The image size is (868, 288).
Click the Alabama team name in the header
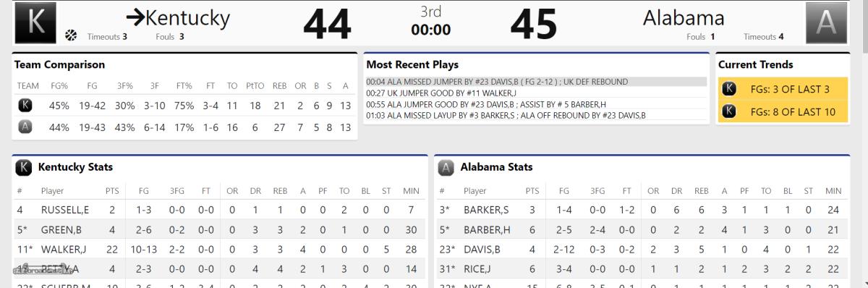(684, 17)
